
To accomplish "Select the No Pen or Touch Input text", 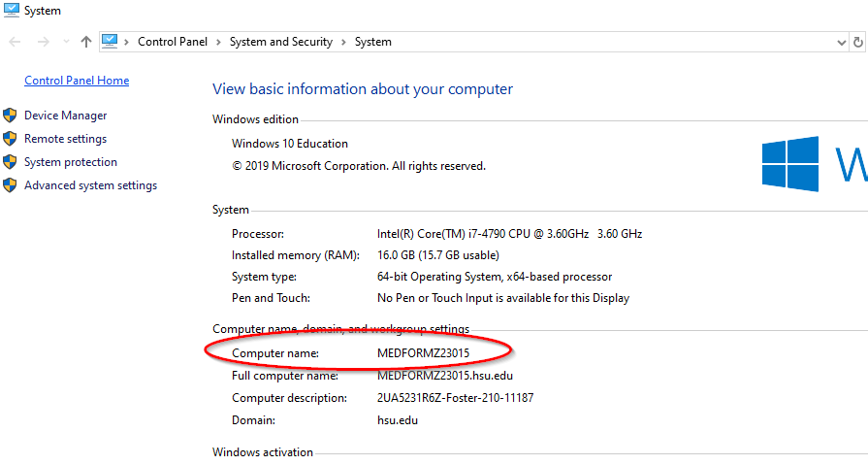I will pyautogui.click(x=503, y=298).
